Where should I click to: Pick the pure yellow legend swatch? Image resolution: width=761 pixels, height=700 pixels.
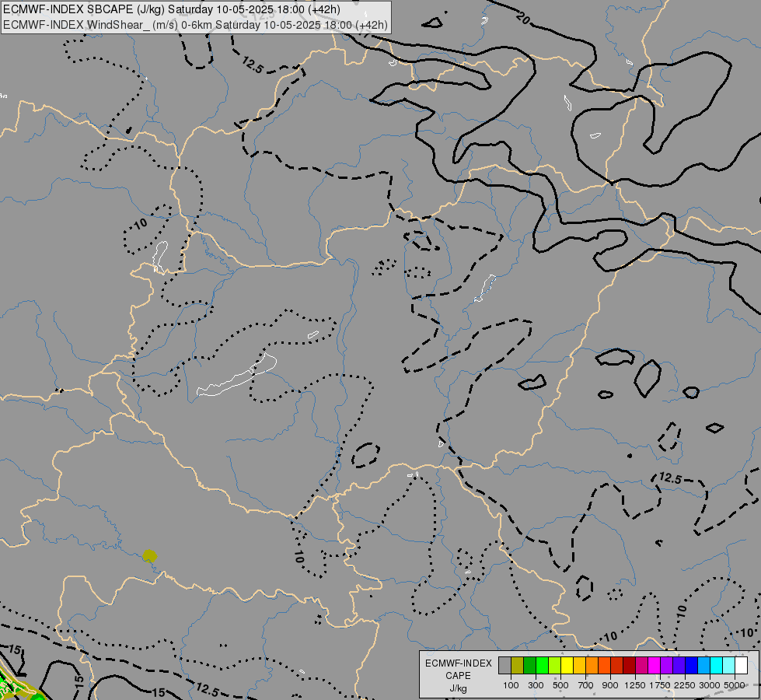click(567, 666)
